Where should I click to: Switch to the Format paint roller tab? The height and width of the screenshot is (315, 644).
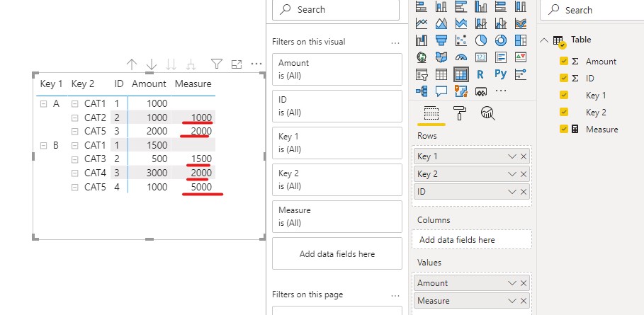click(459, 113)
